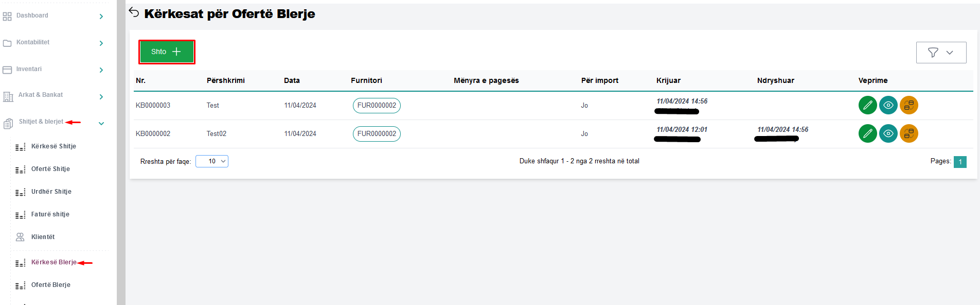Open the rows per page dropdown
This screenshot has width=980, height=305.
pyautogui.click(x=212, y=161)
